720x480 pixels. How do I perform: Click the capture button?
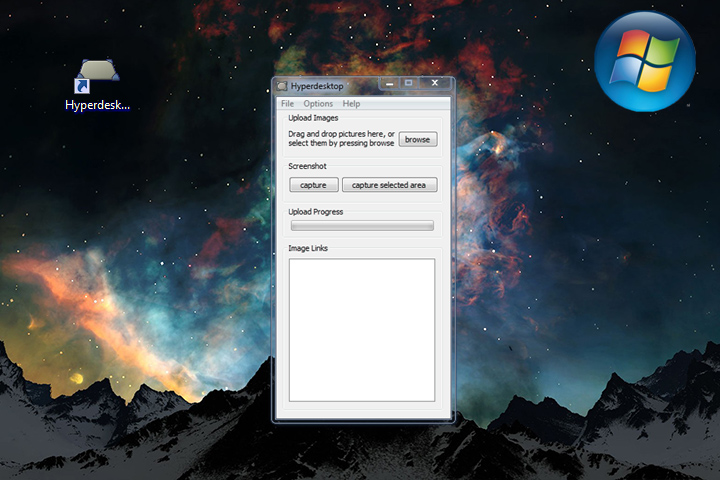click(x=314, y=185)
